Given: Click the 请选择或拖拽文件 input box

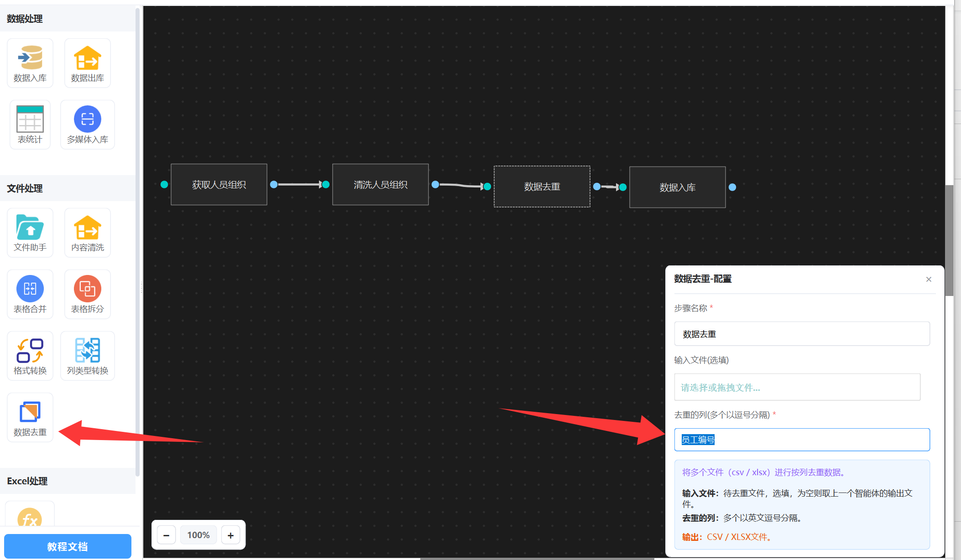Looking at the screenshot, I should [797, 387].
